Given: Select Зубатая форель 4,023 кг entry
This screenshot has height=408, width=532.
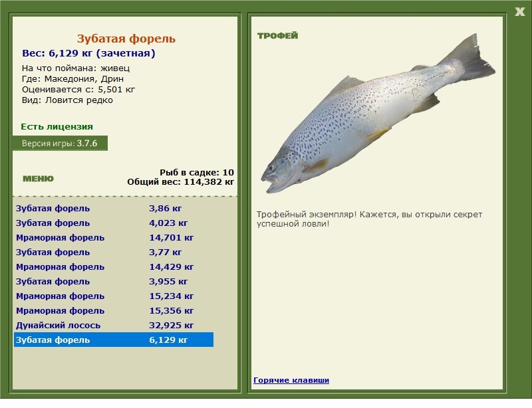Looking at the screenshot, I should coord(114,223).
